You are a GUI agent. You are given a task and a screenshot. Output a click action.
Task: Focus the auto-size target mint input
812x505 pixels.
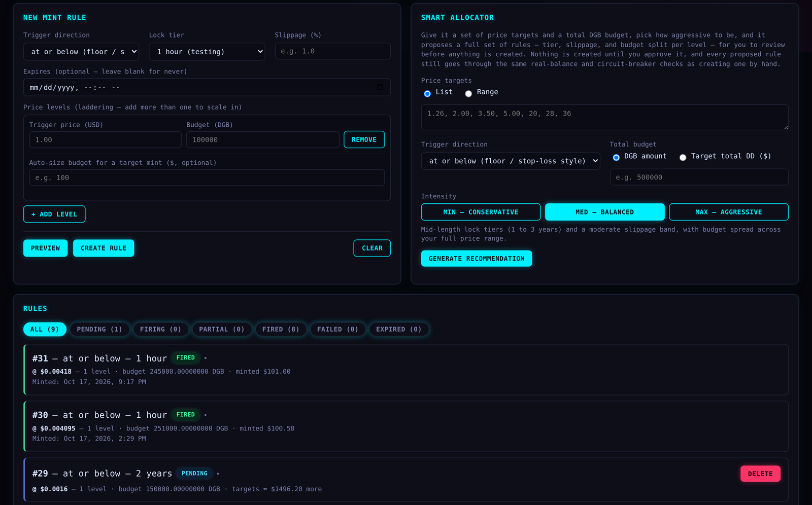207,178
